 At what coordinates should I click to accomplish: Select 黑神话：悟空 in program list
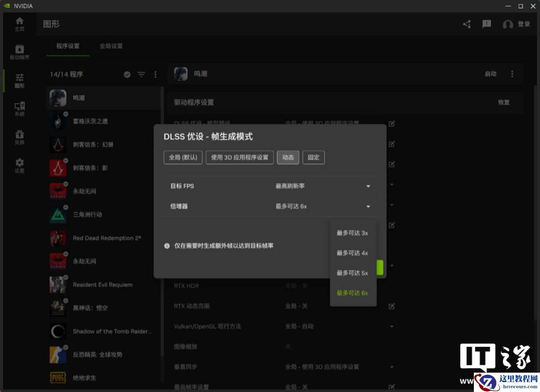103,308
